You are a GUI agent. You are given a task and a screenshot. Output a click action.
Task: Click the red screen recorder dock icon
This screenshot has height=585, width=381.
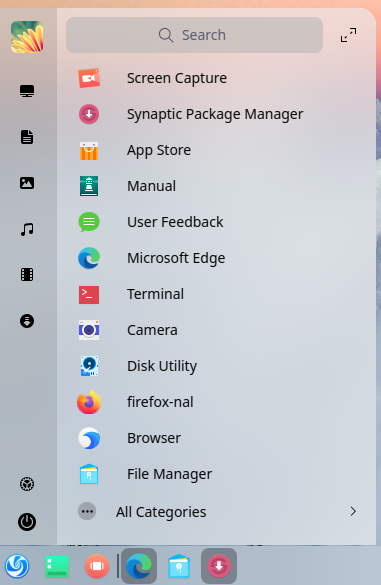click(x=97, y=566)
